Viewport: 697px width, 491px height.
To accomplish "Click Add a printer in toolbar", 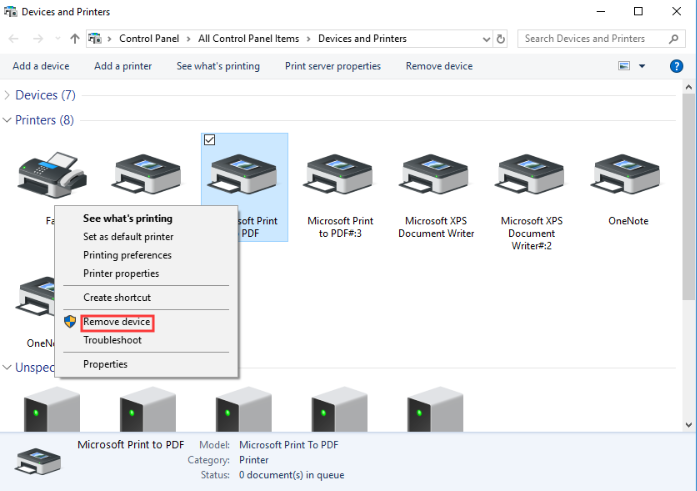I will (123, 66).
